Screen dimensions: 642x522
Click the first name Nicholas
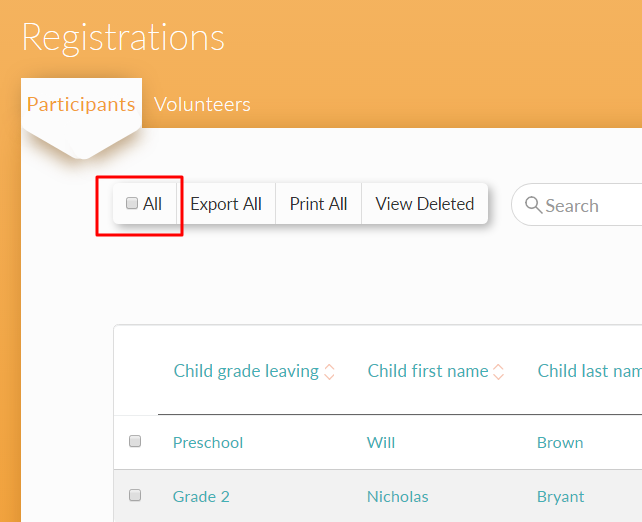click(398, 496)
